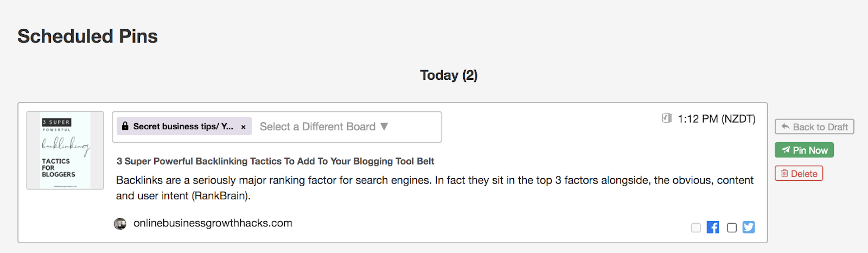The height and width of the screenshot is (253, 868).
Task: Click the Twitter bird icon
Action: (749, 227)
